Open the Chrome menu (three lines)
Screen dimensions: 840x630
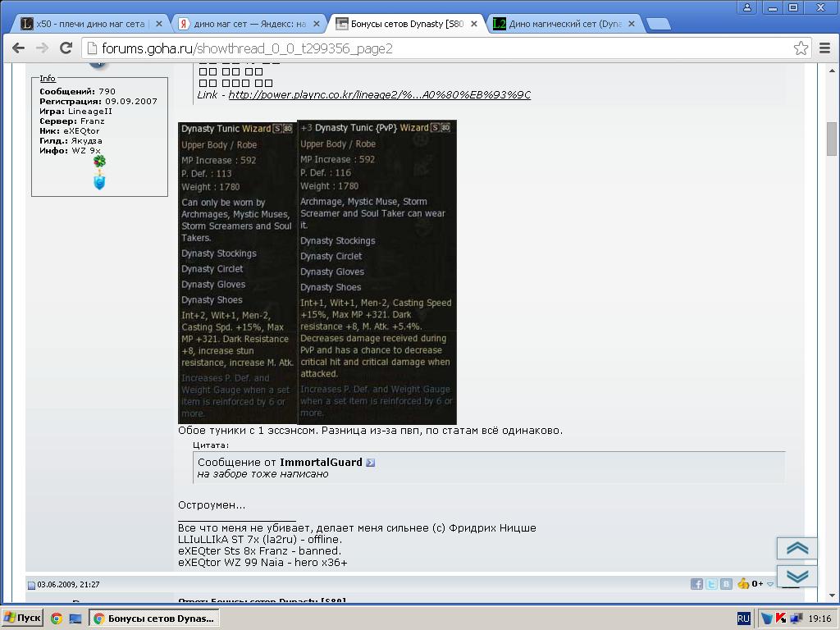point(824,48)
